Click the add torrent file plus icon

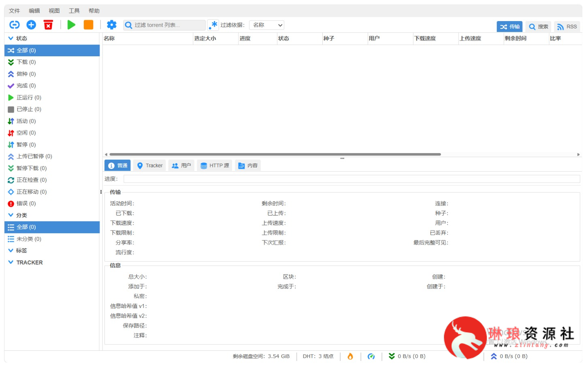coord(31,25)
